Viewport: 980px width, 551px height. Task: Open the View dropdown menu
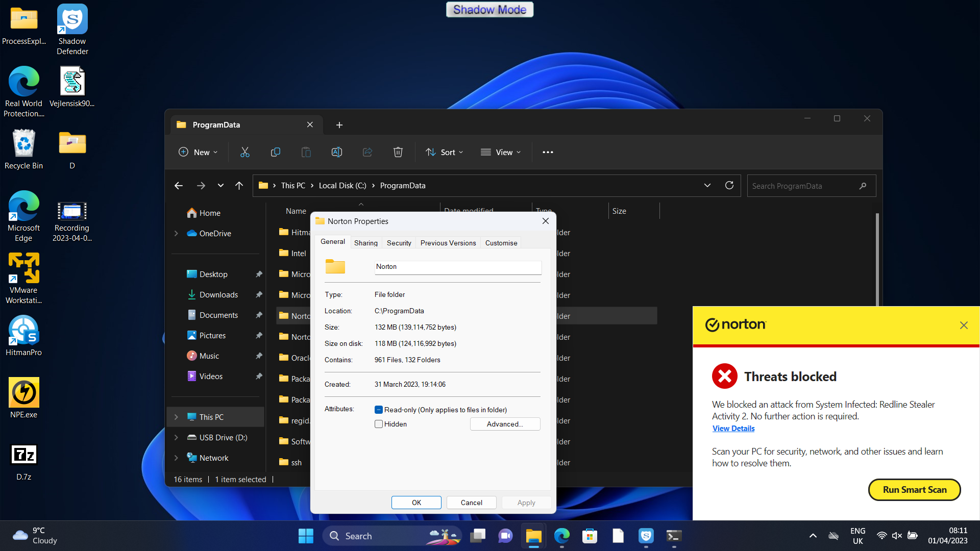[501, 152]
